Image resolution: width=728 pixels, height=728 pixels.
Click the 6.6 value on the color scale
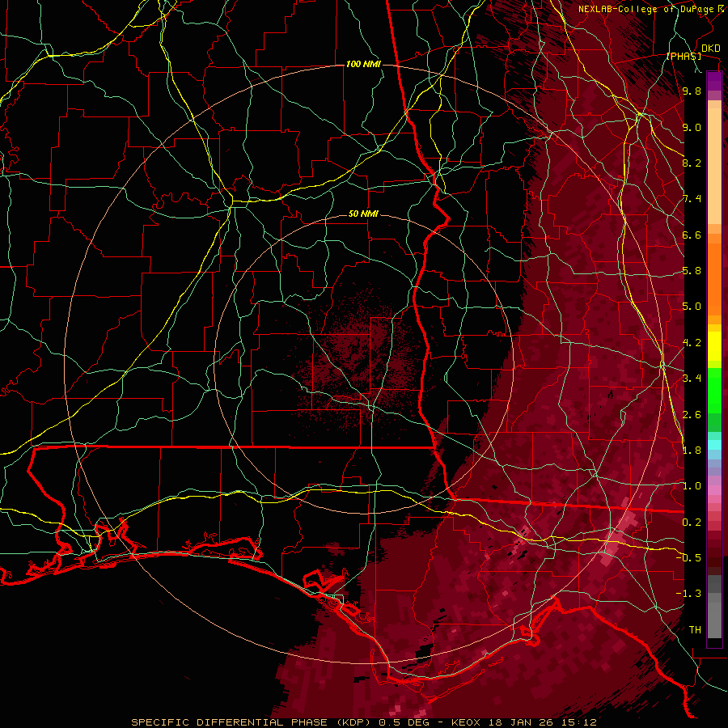pos(692,235)
